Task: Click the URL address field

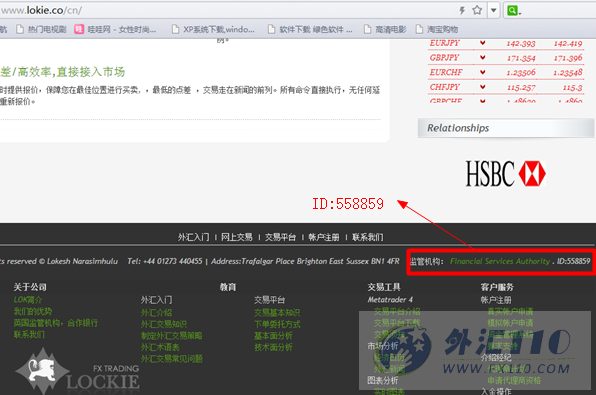Action: 228,10
